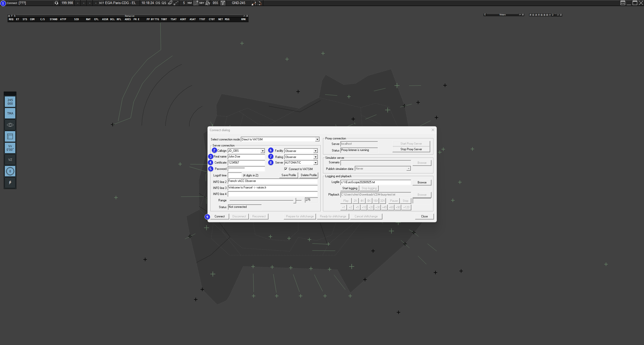Toggle the Connect to VATSIM checkbox

[x=286, y=169]
